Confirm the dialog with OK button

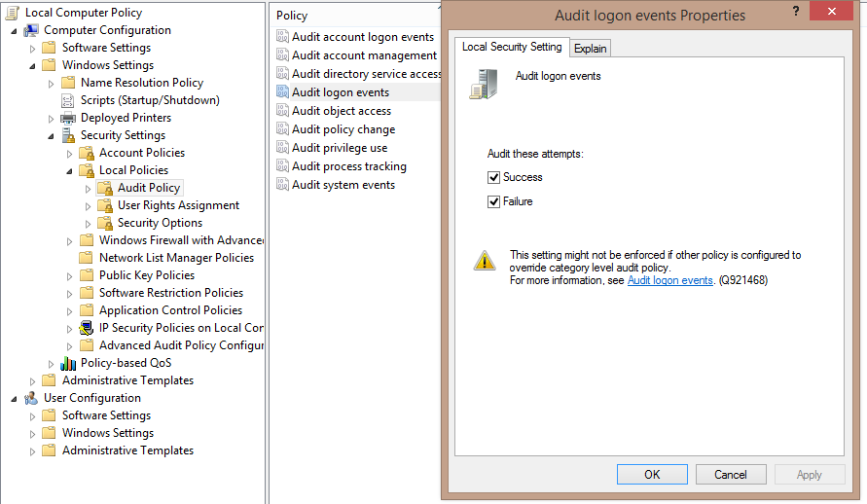653,475
